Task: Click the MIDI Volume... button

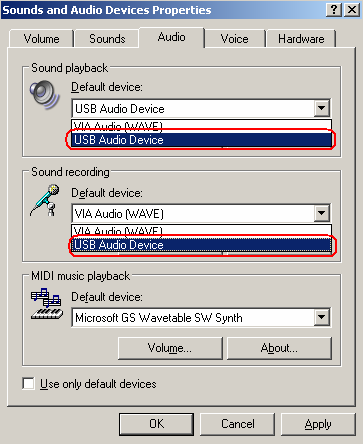Action: pyautogui.click(x=170, y=348)
